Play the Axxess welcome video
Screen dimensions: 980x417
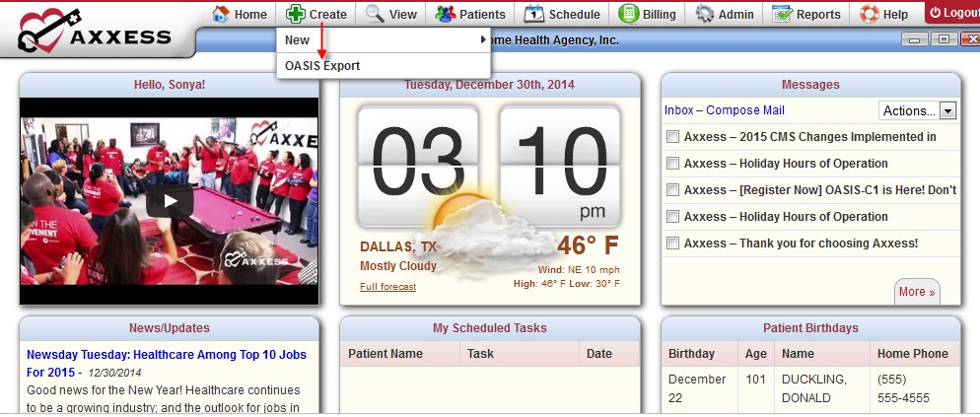170,201
